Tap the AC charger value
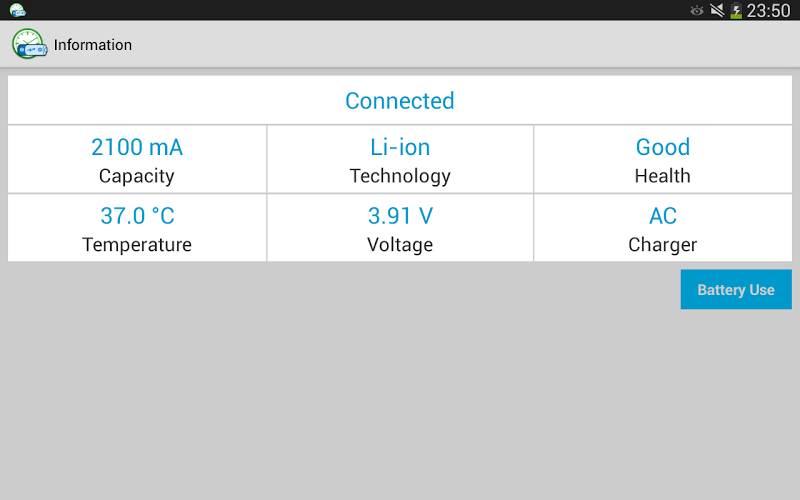This screenshot has height=500, width=800. point(663,216)
